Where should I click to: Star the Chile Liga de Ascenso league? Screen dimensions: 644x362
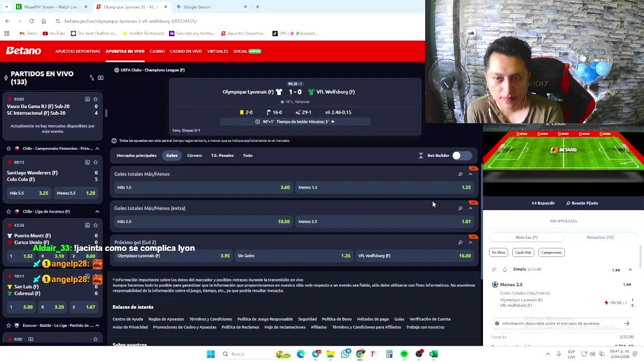tap(9, 211)
